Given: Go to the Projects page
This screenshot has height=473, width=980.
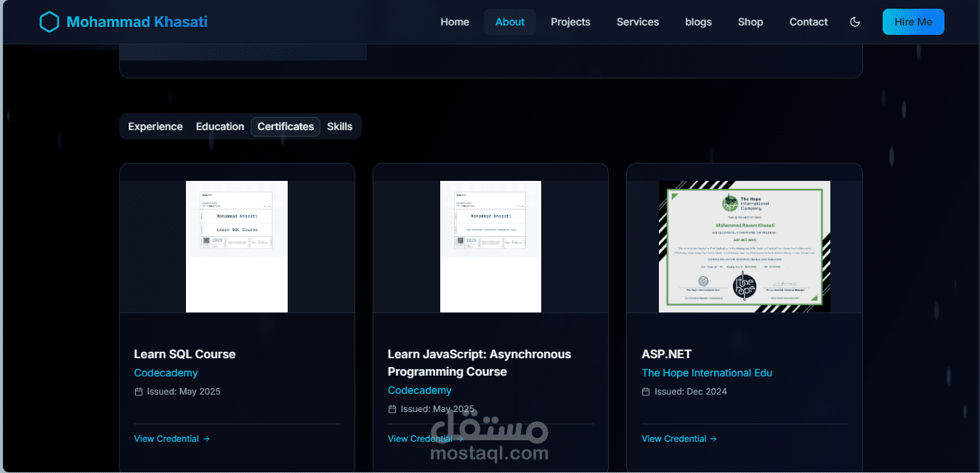Looking at the screenshot, I should (x=570, y=22).
